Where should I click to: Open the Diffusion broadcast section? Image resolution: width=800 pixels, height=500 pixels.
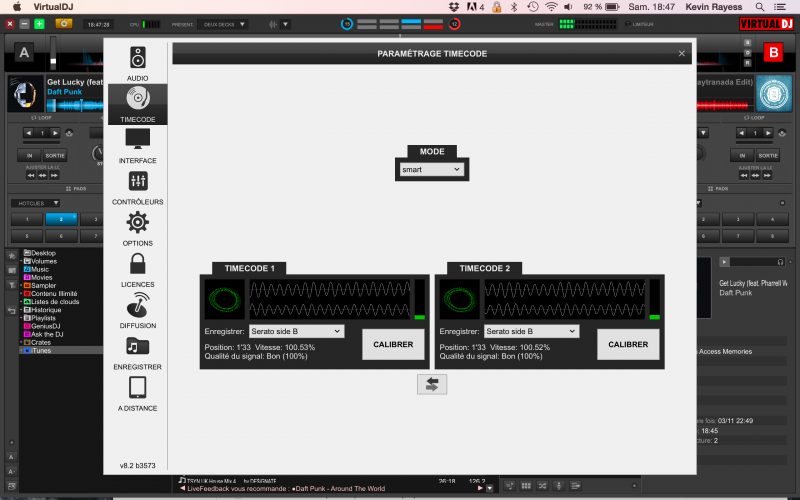[x=137, y=311]
